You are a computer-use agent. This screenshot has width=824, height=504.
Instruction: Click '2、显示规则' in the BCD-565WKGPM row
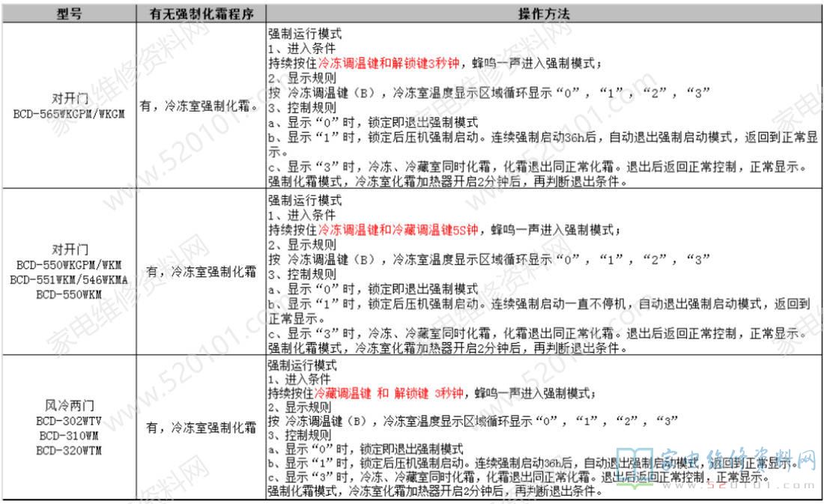(x=302, y=78)
